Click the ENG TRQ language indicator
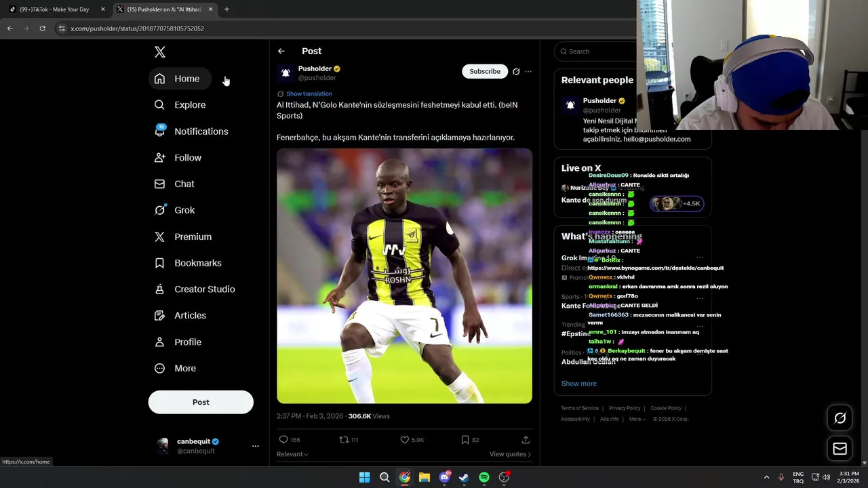 tap(798, 477)
